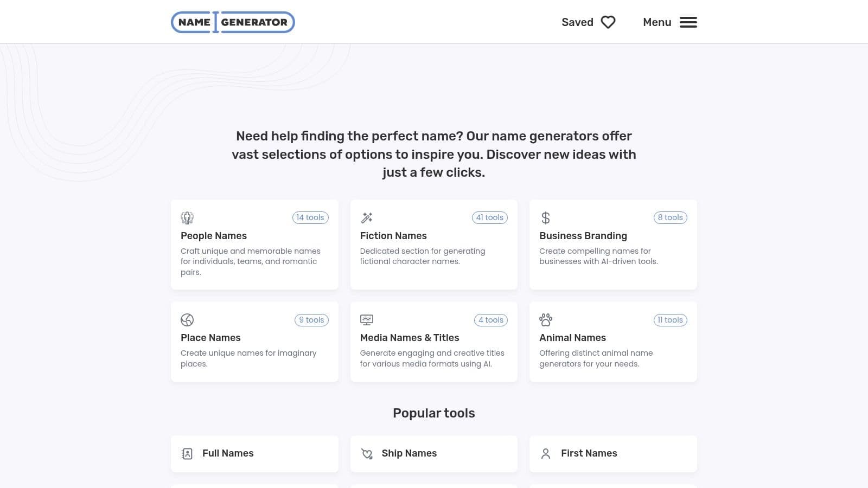868x488 pixels.
Task: Click the 8 tools badge
Action: pyautogui.click(x=671, y=217)
